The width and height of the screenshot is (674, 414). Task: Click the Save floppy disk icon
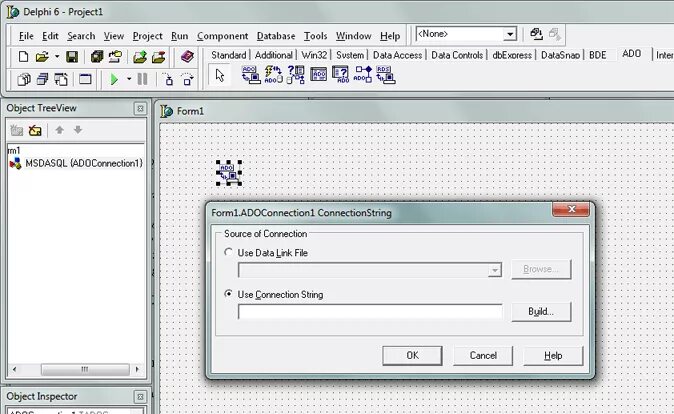[x=72, y=57]
